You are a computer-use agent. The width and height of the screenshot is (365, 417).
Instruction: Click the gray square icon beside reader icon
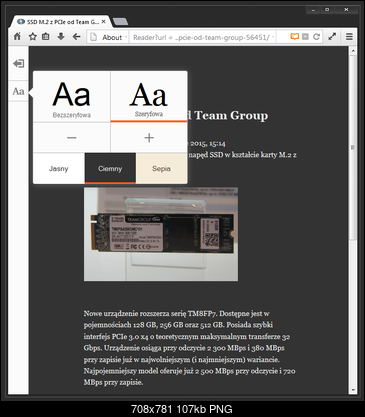tap(305, 37)
